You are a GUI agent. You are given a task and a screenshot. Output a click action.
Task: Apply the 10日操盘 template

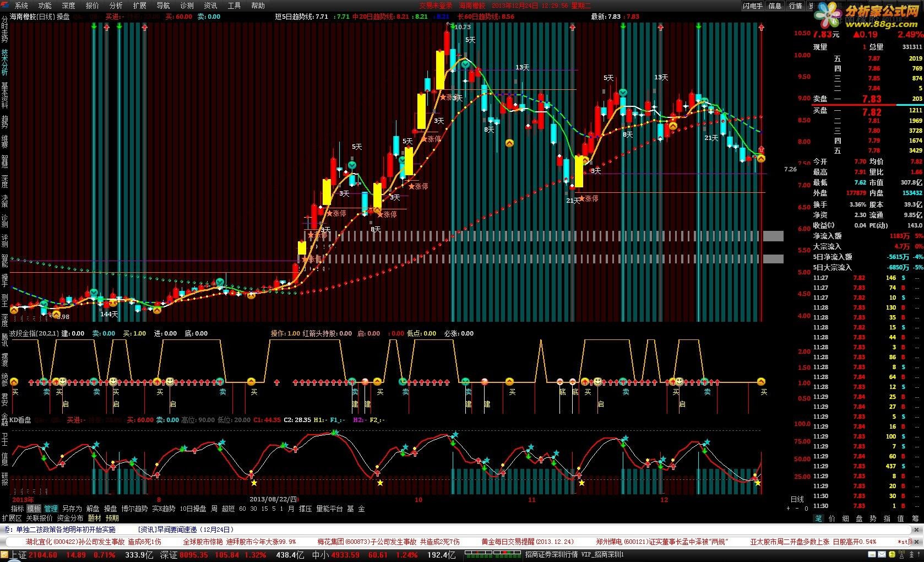[193, 509]
